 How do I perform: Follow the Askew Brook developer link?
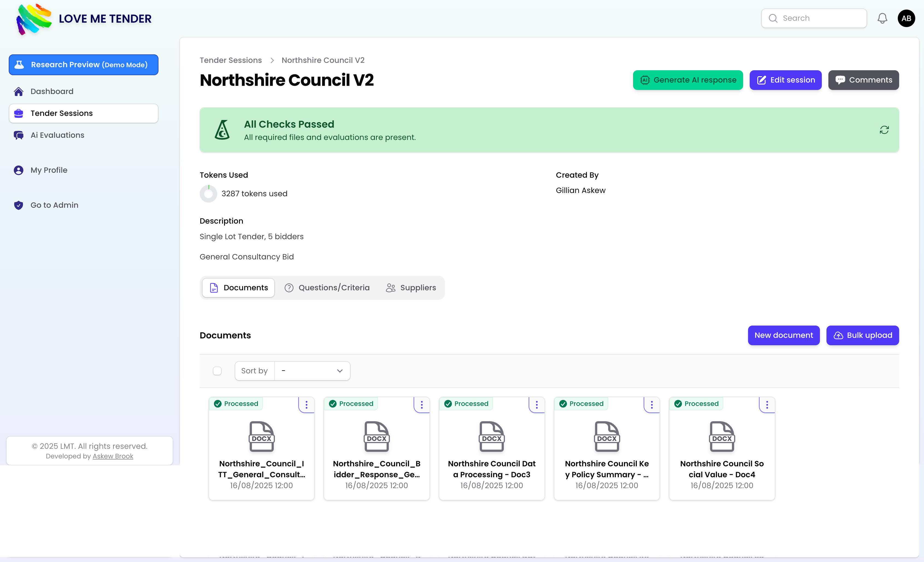point(113,456)
